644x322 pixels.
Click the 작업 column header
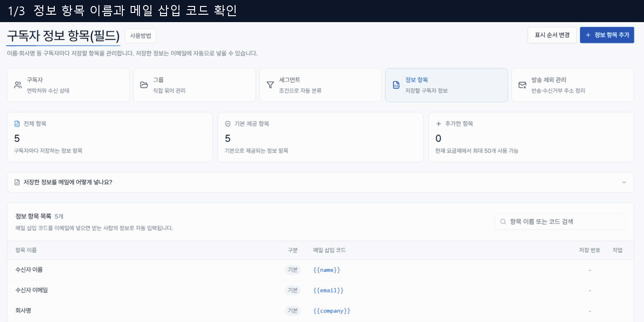click(618, 250)
